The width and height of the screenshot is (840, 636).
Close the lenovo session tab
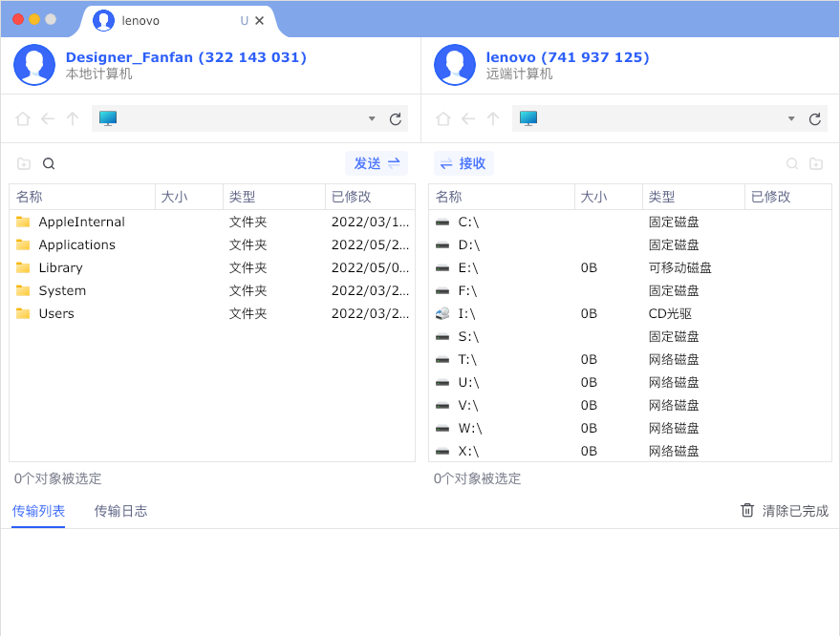tap(259, 20)
